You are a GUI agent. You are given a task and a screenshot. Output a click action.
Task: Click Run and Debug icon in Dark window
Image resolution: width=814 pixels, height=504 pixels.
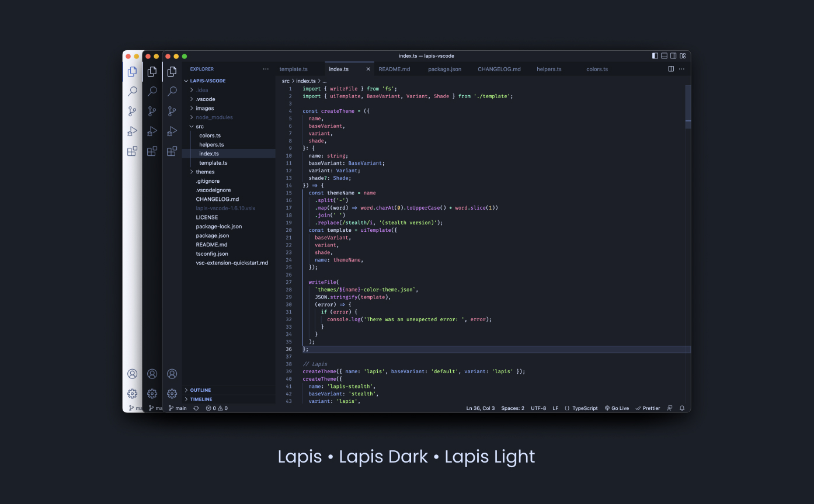coord(152,131)
